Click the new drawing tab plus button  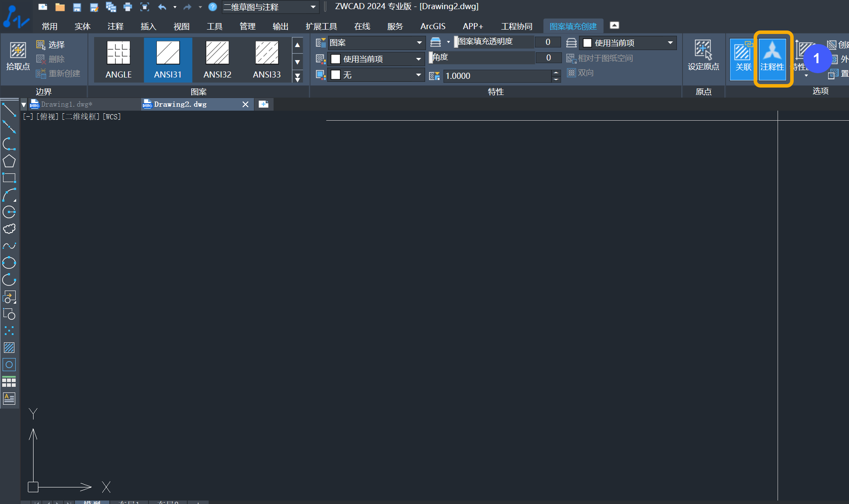click(263, 104)
